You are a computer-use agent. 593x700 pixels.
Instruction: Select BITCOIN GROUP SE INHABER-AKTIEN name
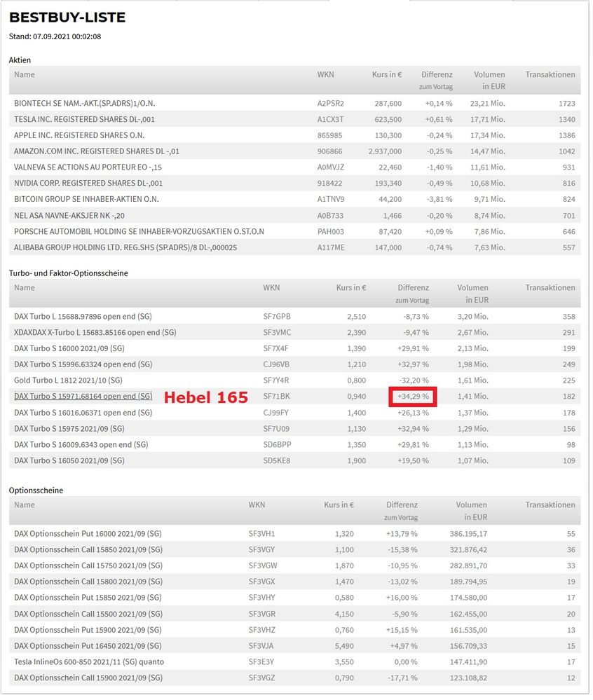[x=87, y=200]
